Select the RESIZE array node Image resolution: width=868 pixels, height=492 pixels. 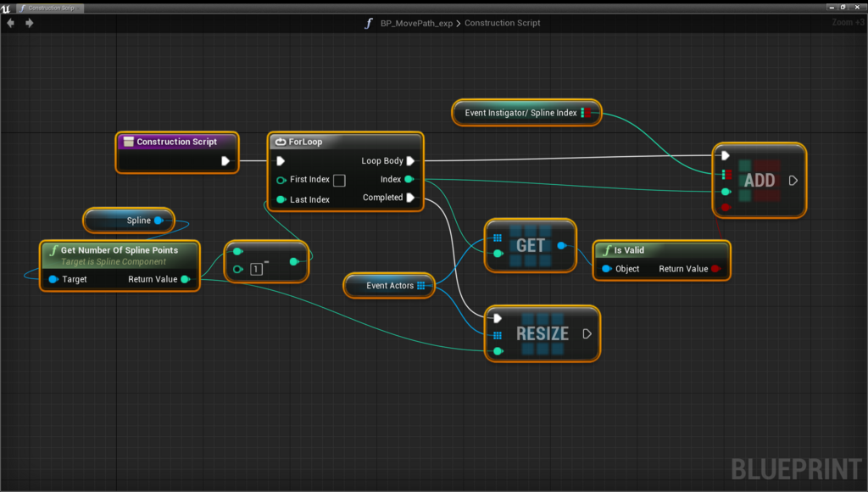pos(542,333)
